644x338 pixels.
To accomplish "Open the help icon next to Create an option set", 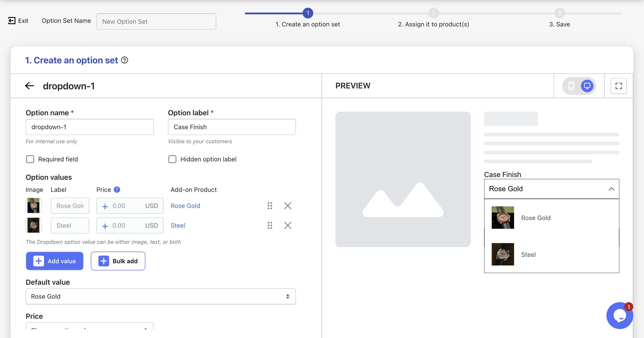I will [125, 60].
